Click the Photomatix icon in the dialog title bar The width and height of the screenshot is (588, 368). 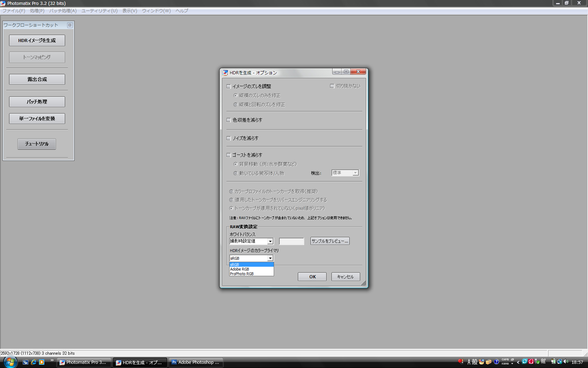(225, 73)
